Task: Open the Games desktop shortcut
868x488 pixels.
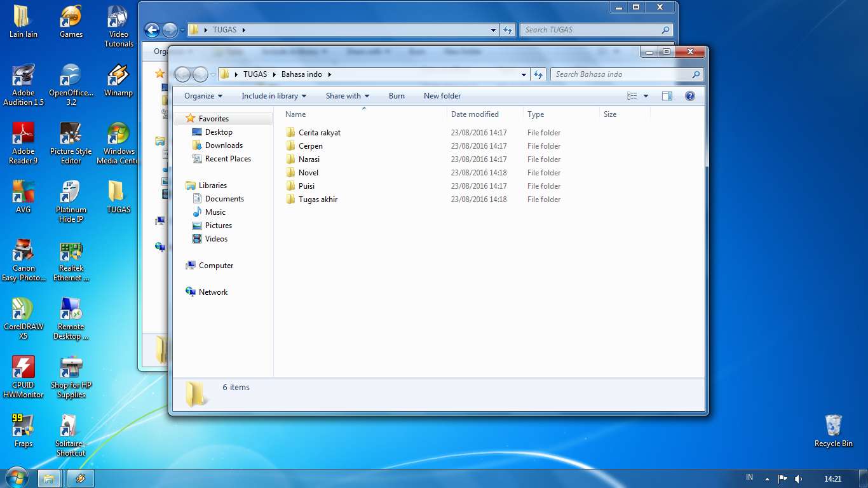Action: (x=71, y=22)
